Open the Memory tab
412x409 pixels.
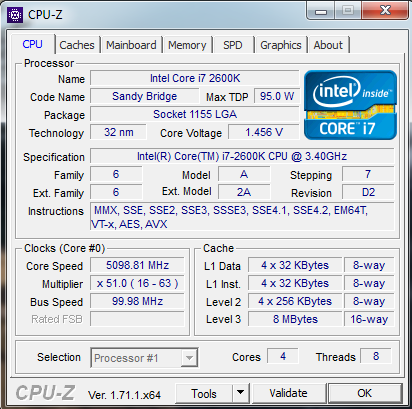[187, 45]
